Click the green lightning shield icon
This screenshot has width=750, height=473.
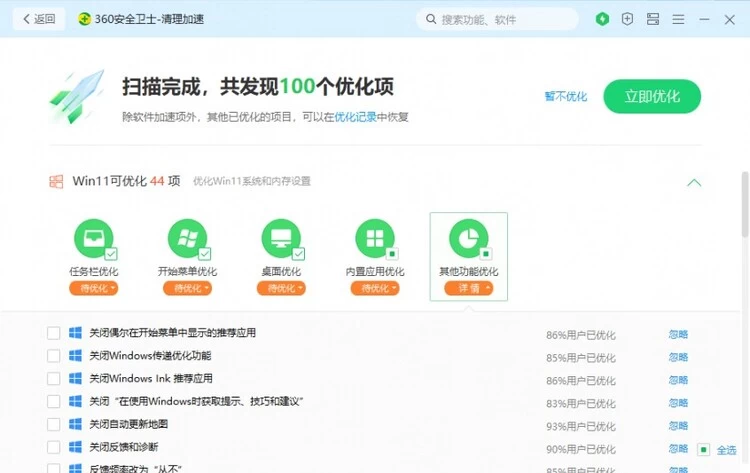pyautogui.click(x=602, y=19)
